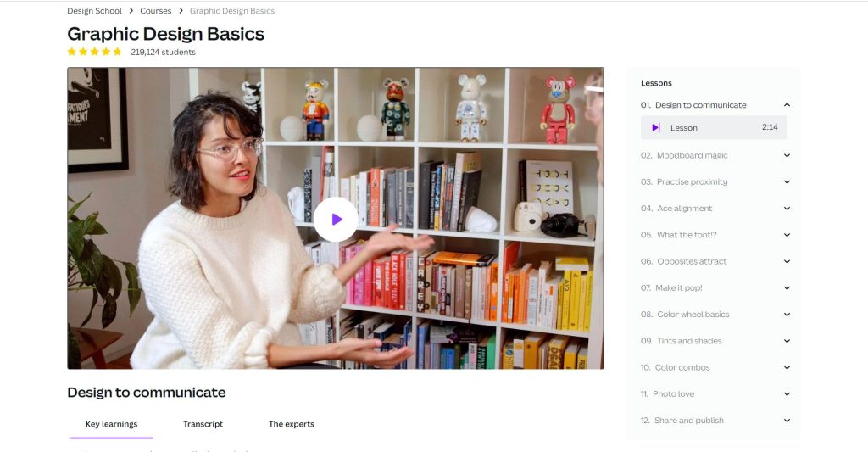Play the course video with the center play button

[336, 220]
